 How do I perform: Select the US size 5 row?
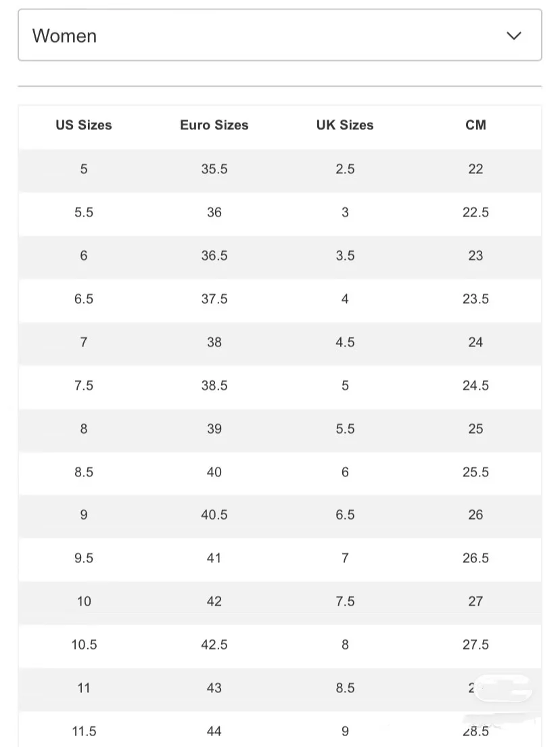[x=279, y=169]
